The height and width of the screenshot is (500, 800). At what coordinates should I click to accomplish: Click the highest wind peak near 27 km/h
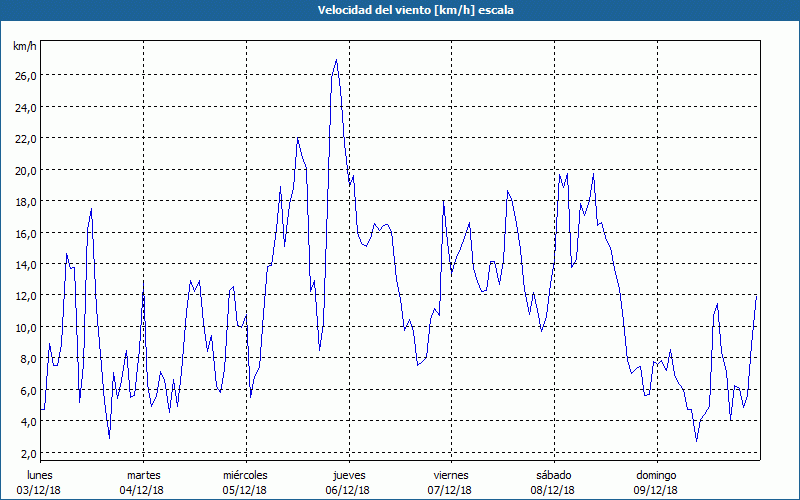pyautogui.click(x=336, y=60)
